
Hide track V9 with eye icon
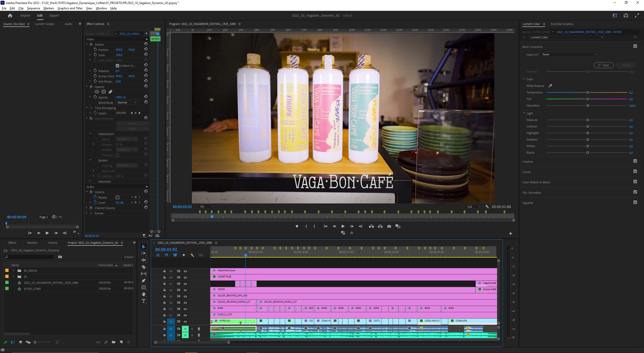(x=185, y=271)
